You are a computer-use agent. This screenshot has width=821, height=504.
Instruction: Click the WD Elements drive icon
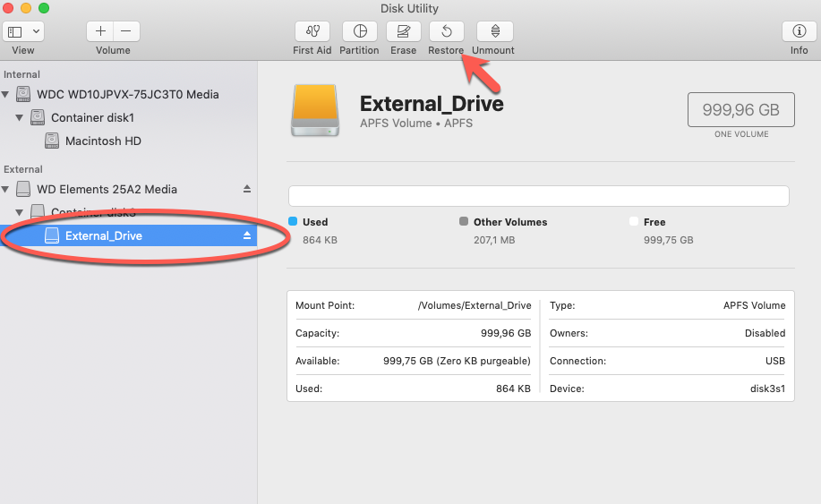23,189
